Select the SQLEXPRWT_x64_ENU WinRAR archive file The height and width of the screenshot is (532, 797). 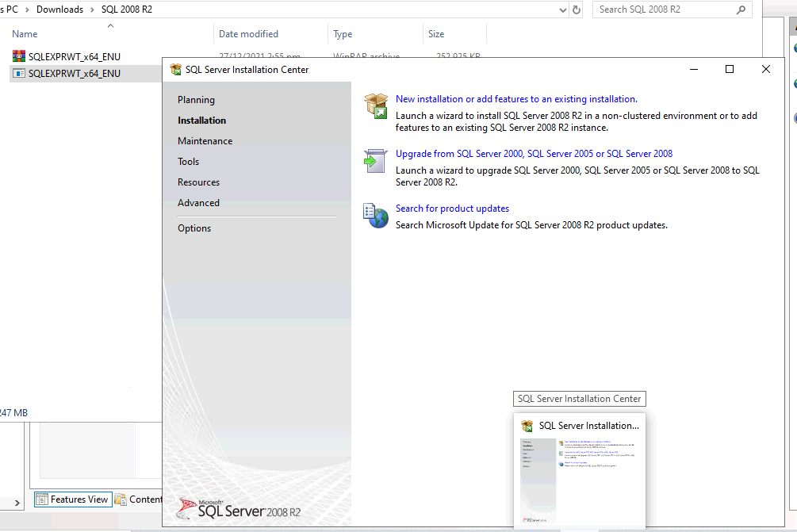pos(75,56)
